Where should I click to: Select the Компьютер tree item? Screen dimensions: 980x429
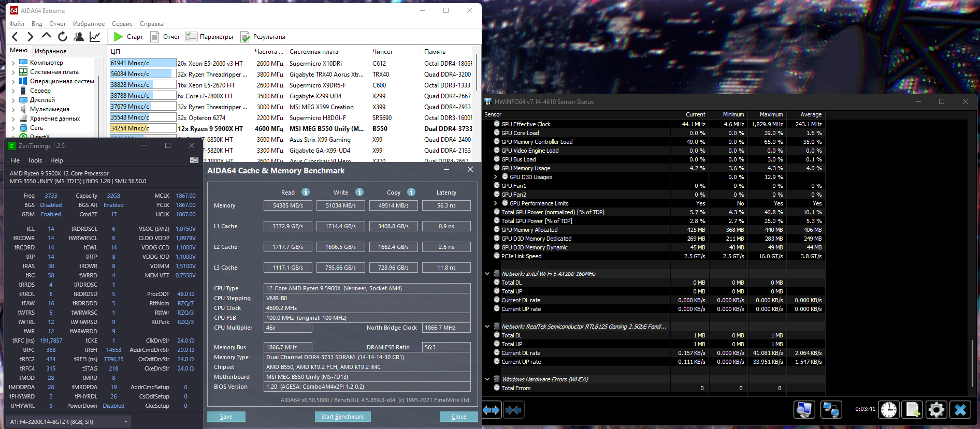click(x=47, y=63)
